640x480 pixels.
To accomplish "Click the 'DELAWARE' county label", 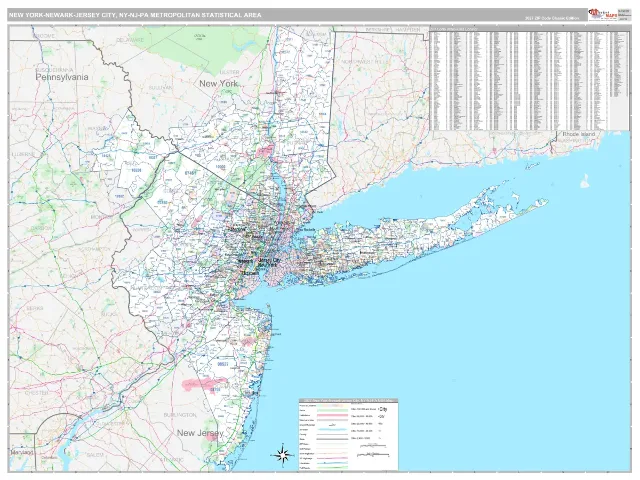I will pos(130,40).
